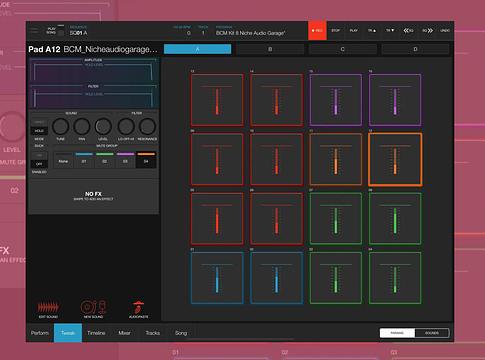This screenshot has height=360, width=485.
Task: Open the Mixer tab
Action: tap(124, 333)
